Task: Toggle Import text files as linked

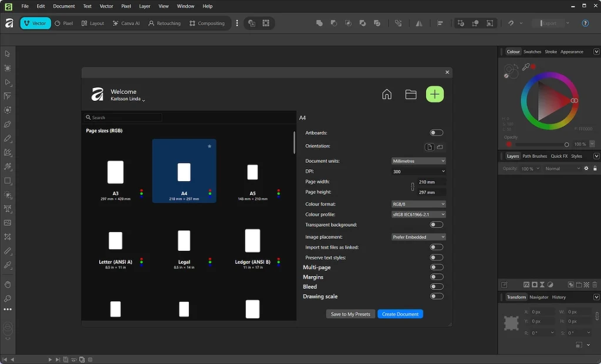Action: point(436,247)
